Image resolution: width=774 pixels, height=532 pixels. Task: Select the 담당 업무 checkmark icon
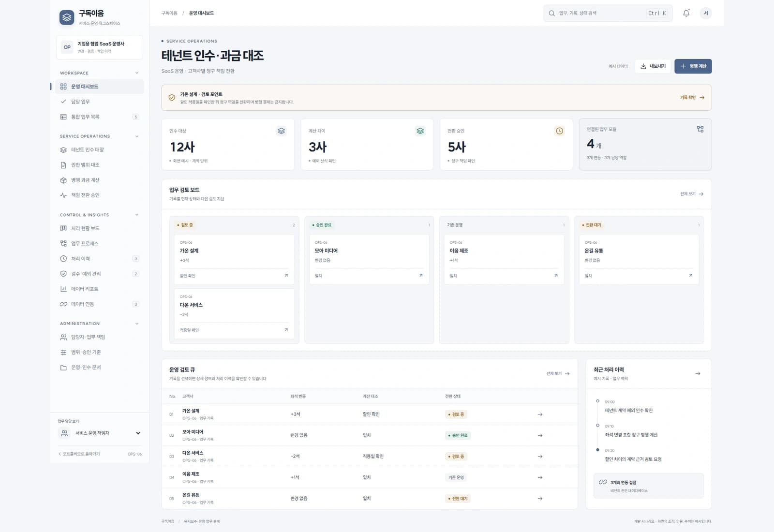click(63, 102)
